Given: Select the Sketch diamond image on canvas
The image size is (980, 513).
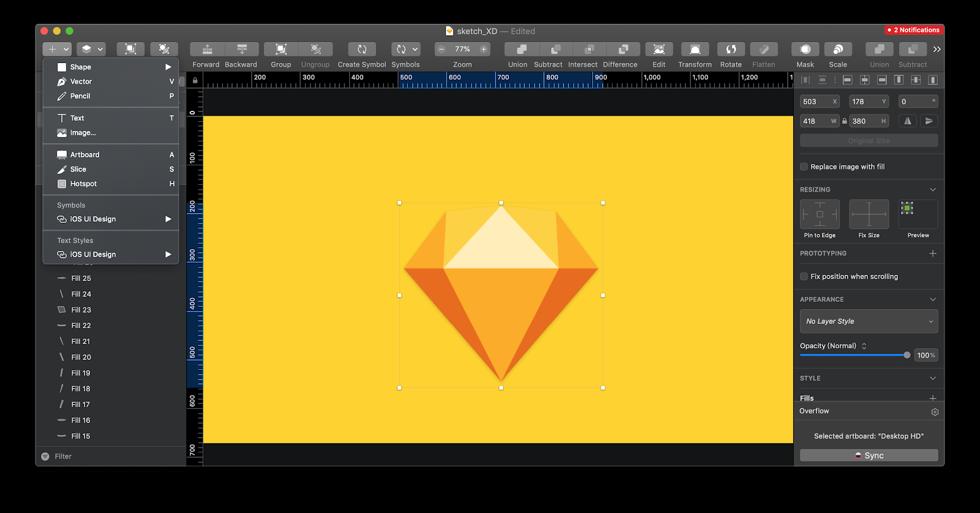Looking at the screenshot, I should 501,295.
